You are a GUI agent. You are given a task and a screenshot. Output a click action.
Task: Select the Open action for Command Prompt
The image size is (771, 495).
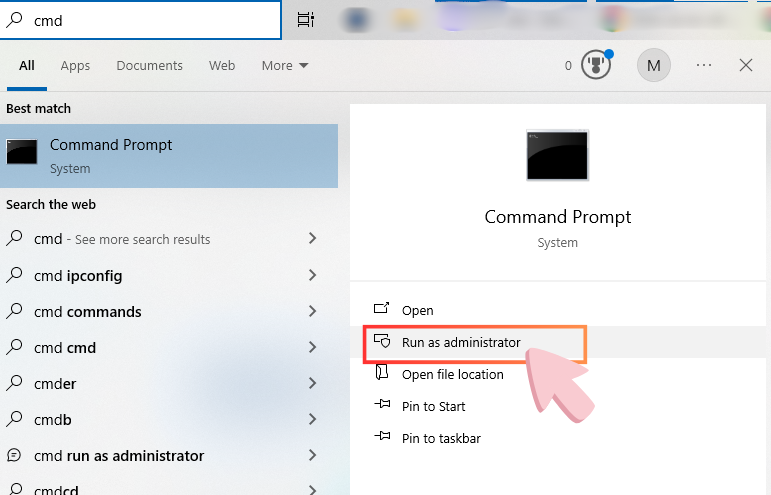(417, 310)
